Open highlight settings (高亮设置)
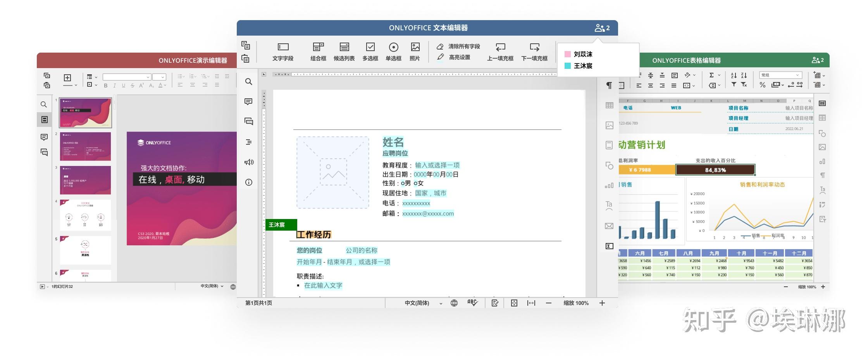Viewport: 868px width, 356px height. click(454, 57)
